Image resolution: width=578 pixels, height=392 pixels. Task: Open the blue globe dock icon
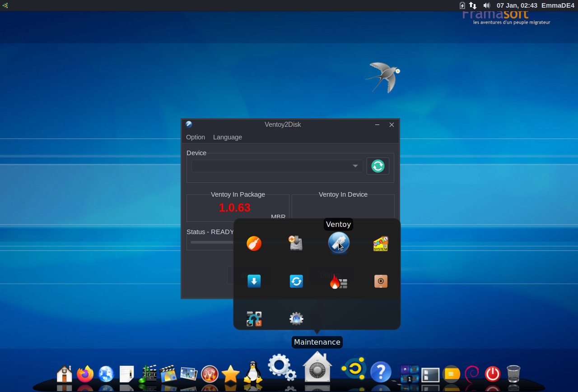tap(106, 374)
